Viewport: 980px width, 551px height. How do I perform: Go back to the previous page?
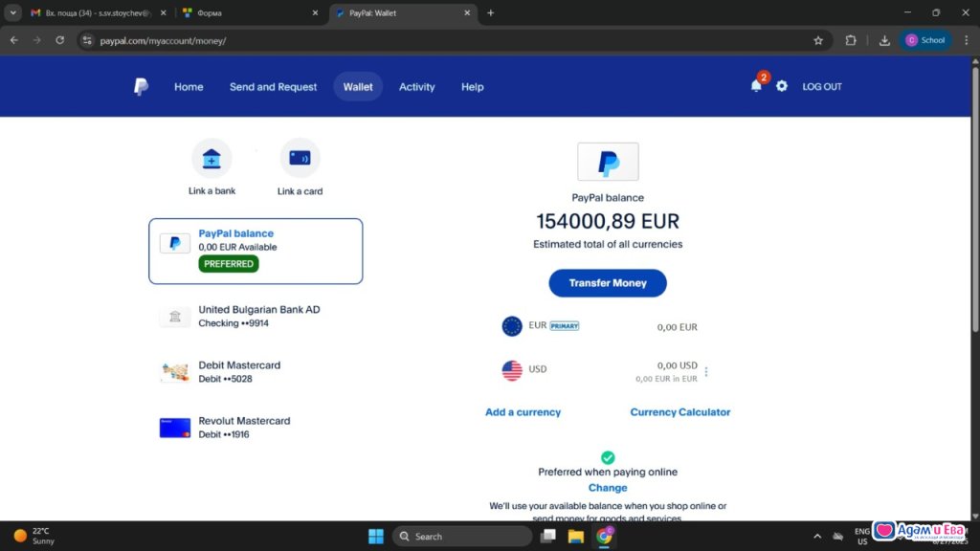(x=14, y=40)
